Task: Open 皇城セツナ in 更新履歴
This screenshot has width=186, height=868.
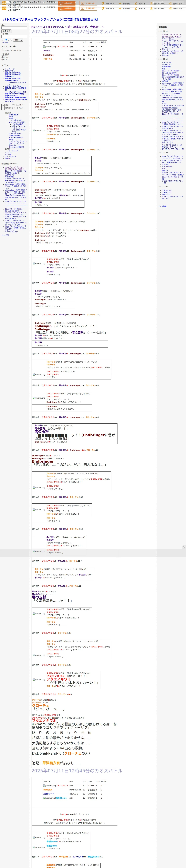Action: click(x=166, y=49)
